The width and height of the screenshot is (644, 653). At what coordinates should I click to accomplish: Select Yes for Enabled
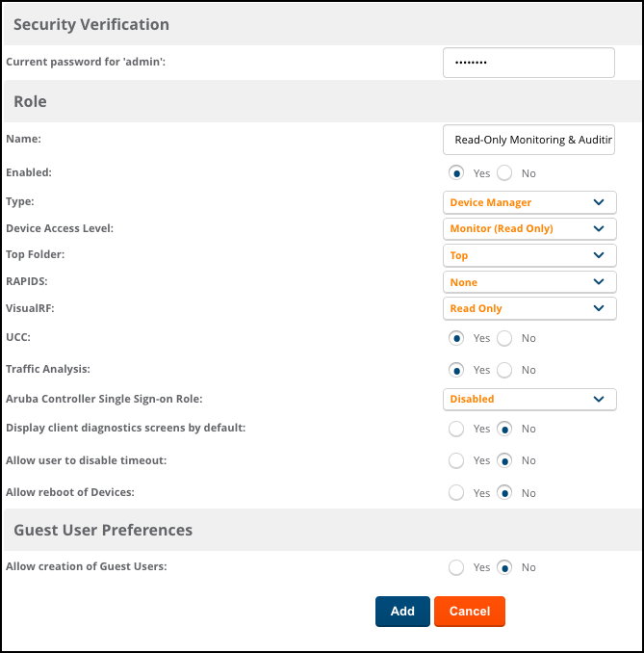[x=456, y=173]
